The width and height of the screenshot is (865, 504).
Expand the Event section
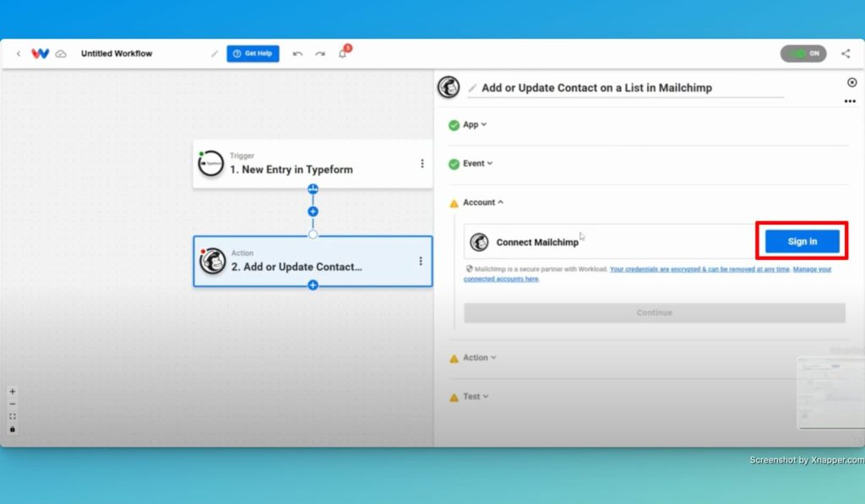(x=478, y=163)
